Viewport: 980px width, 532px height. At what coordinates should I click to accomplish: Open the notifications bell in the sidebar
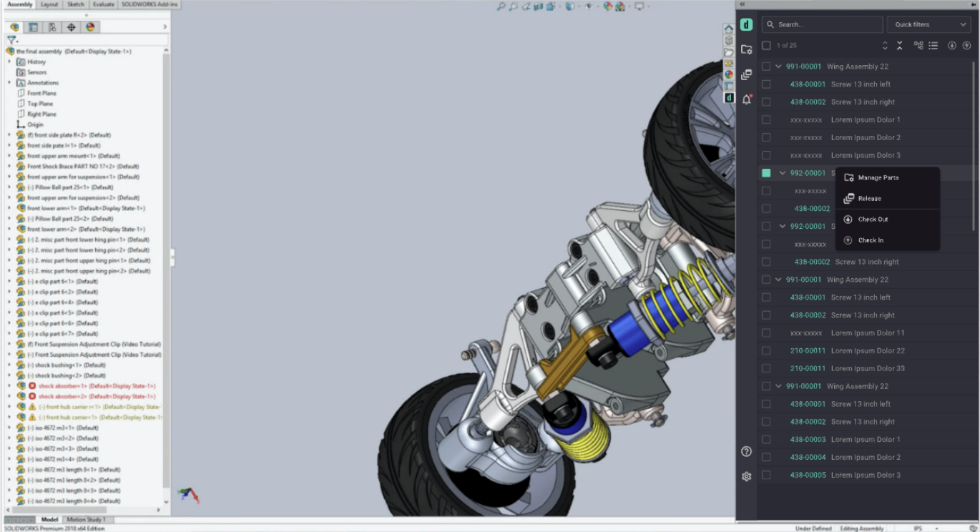746,99
